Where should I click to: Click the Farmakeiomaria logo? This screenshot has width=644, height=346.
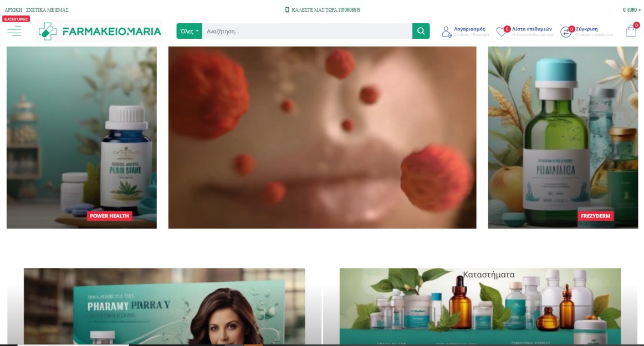[x=100, y=32]
